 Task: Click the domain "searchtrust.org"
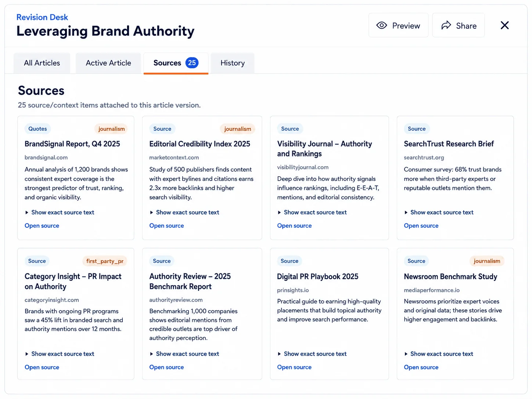424,158
